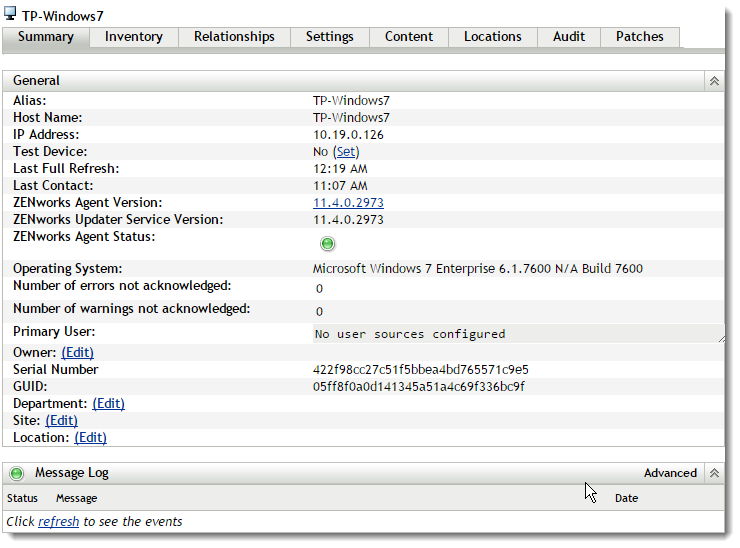Go to the Settings tab
The height and width of the screenshot is (548, 740).
pos(329,37)
